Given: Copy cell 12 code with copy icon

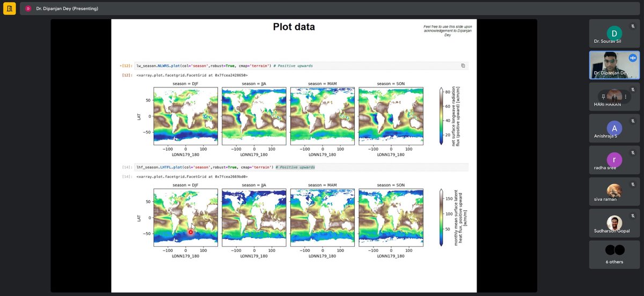Looking at the screenshot, I should pyautogui.click(x=463, y=65).
